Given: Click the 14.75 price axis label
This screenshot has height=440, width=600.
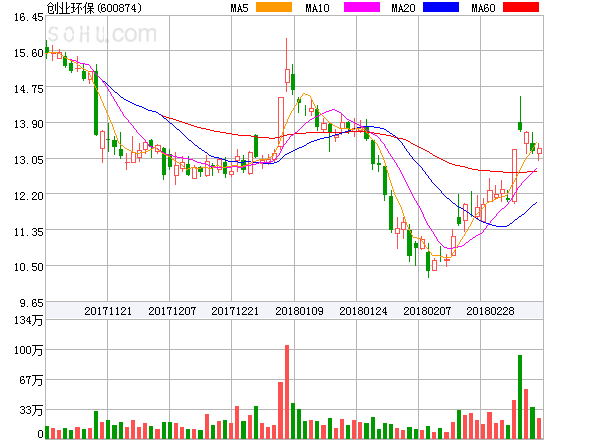Looking at the screenshot, I should click(29, 89).
